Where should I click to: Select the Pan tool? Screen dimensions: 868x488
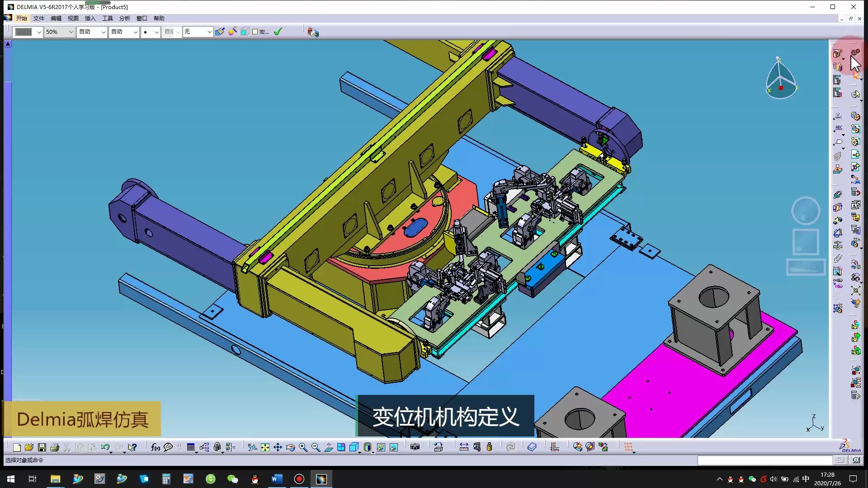[x=278, y=447]
